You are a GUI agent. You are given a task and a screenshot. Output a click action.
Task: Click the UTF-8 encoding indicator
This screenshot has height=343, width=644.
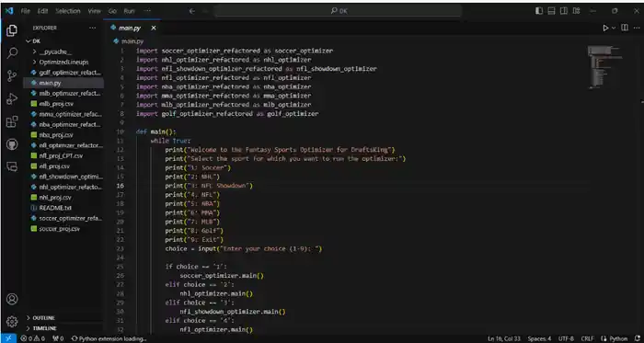pos(566,338)
